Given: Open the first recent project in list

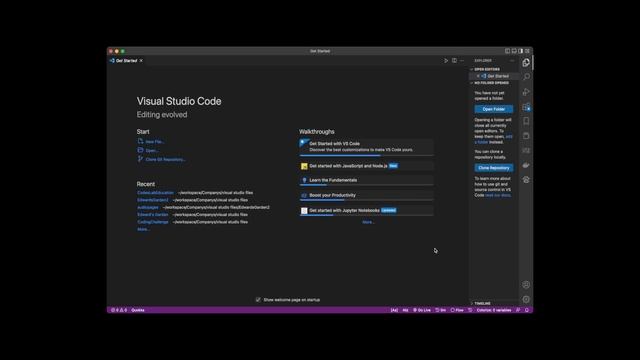Looking at the screenshot, I should point(156,193).
